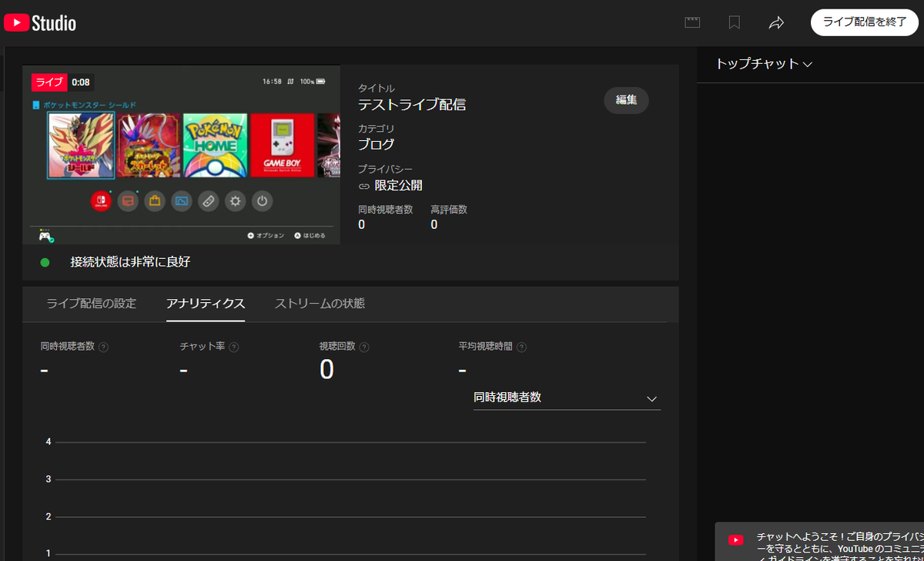Click the red Nintendo Switch Online icon in preview

(101, 201)
